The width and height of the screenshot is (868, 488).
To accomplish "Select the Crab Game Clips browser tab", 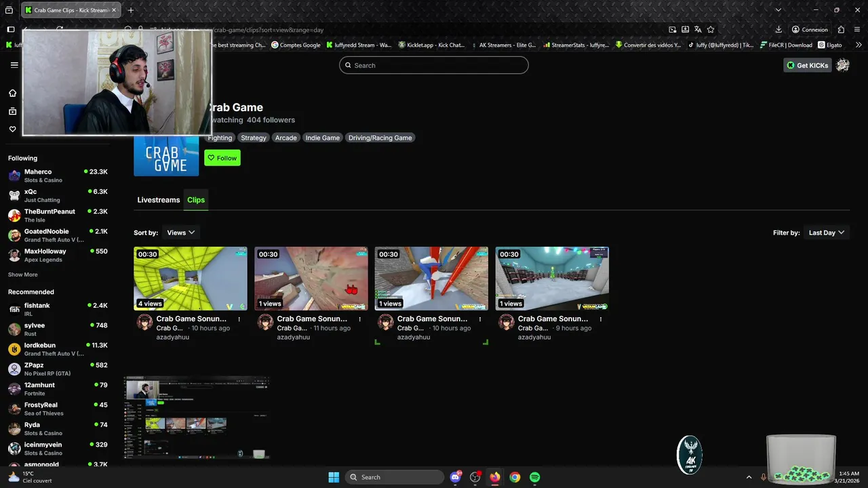I will (71, 10).
